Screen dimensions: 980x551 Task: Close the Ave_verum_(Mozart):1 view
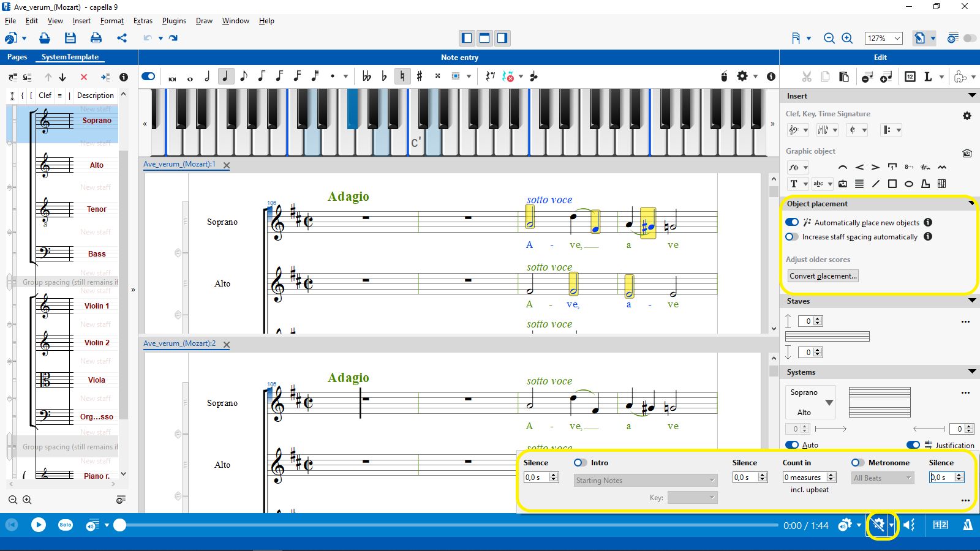coord(227,165)
